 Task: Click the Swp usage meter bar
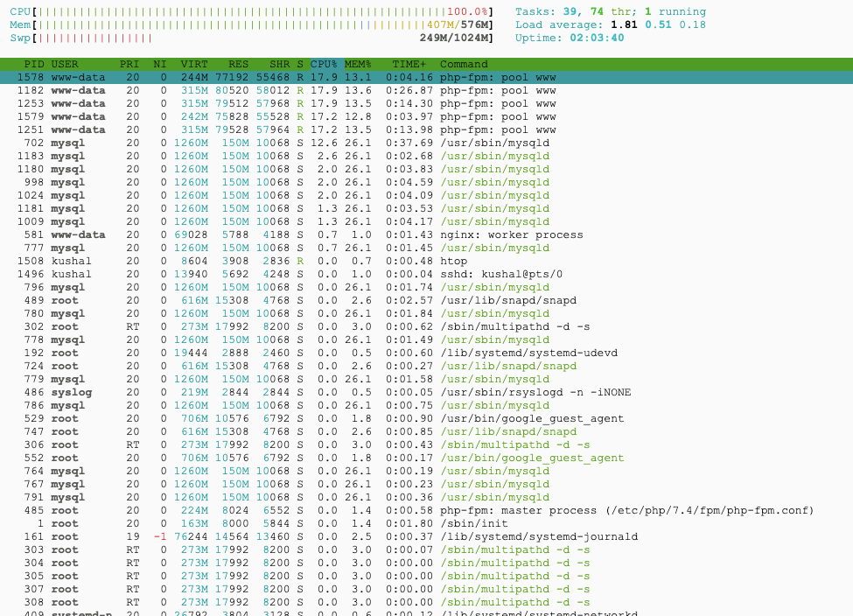tap(252, 38)
